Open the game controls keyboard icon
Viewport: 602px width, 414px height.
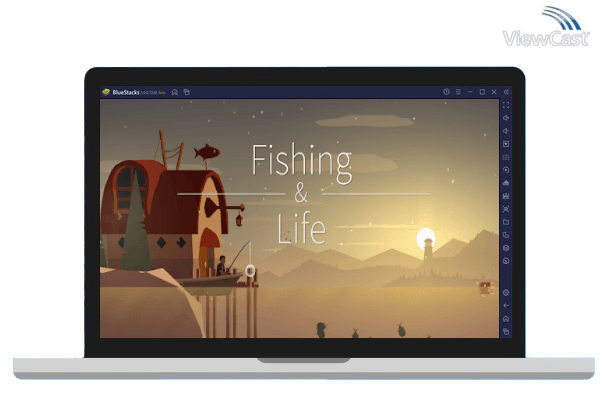pos(506,157)
